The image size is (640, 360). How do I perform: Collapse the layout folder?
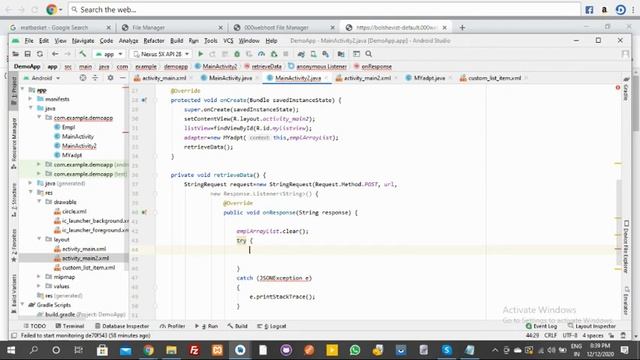(x=39, y=239)
